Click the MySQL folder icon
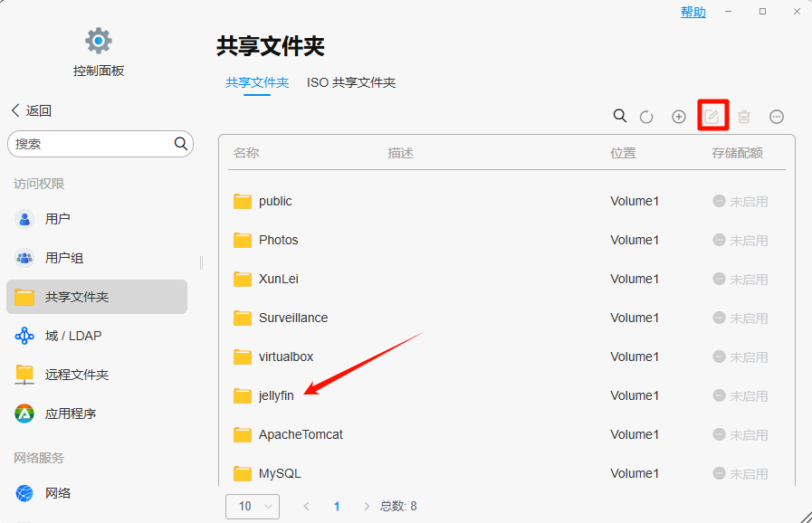Screen dimensions: 812x523 pyautogui.click(x=243, y=473)
